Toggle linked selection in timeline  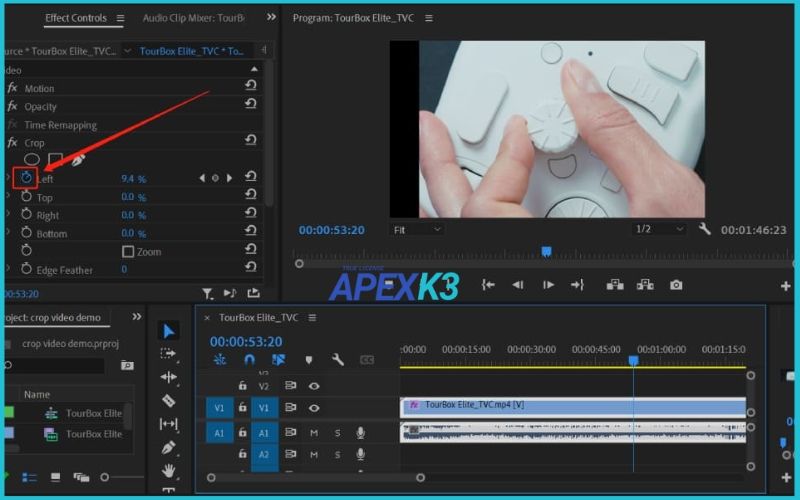coord(279,360)
